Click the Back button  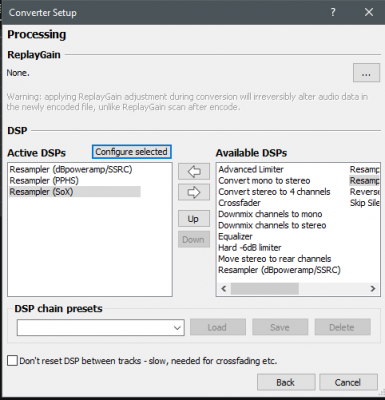286,382
